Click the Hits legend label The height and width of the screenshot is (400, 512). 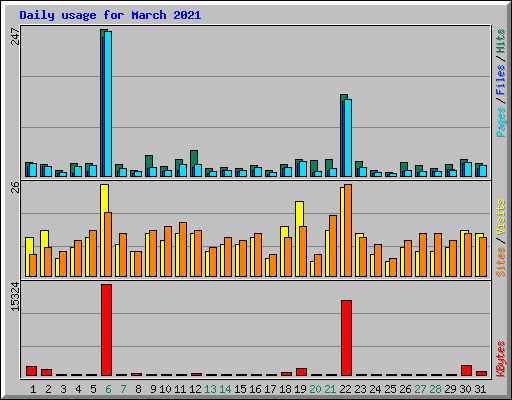point(501,41)
